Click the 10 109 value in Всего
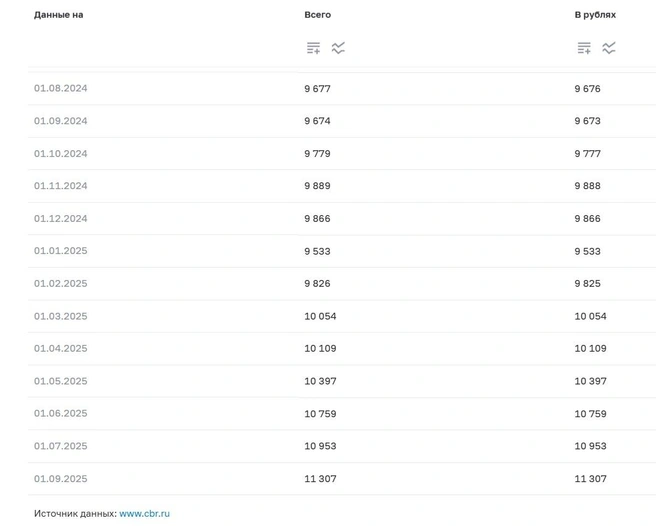The image size is (656, 526). [320, 348]
